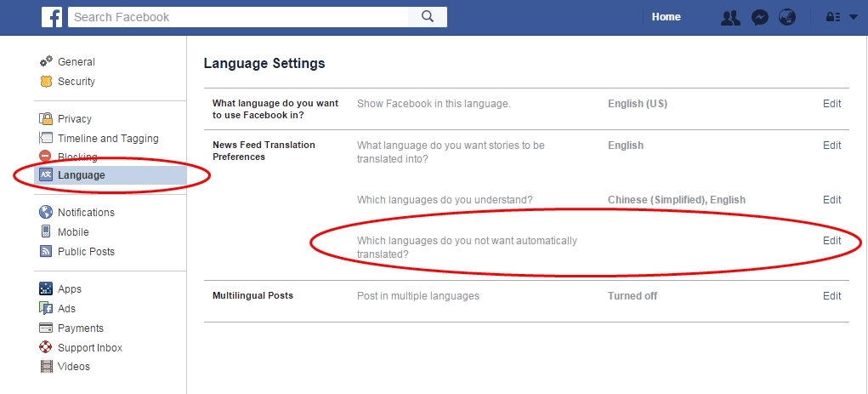The height and width of the screenshot is (394, 868).
Task: Select Privacy settings in sidebar
Action: [74, 119]
